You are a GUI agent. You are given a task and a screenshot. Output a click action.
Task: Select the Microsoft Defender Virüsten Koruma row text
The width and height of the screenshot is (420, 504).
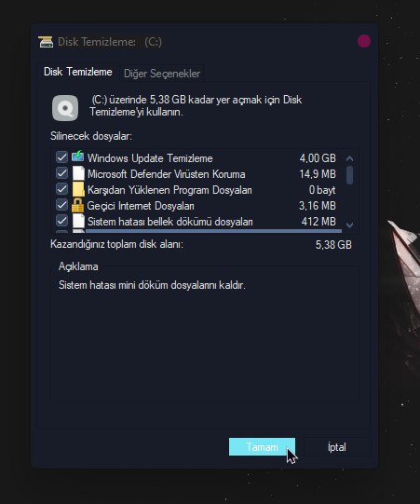[166, 174]
